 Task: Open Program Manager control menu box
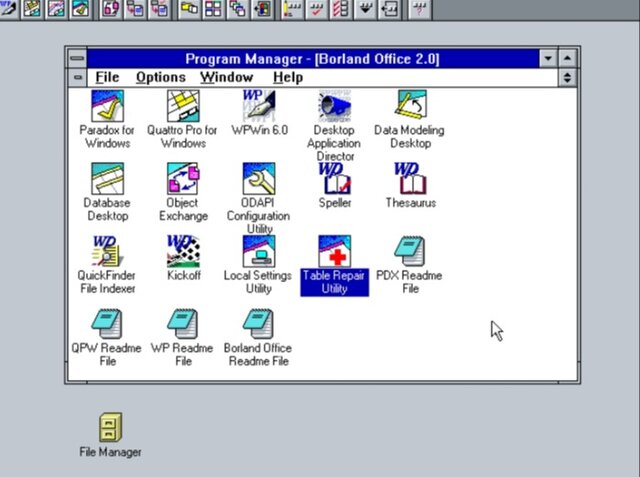[x=77, y=58]
